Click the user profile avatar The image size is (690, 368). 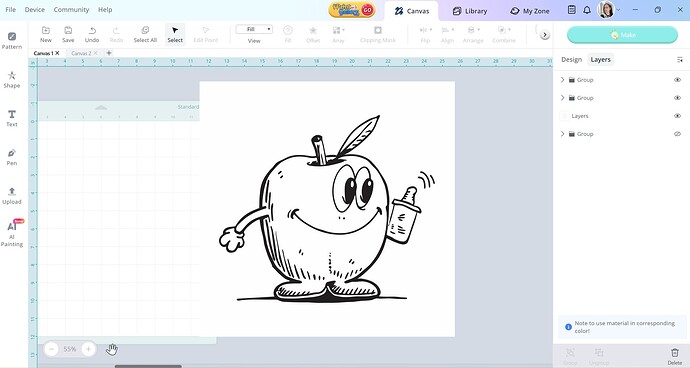pyautogui.click(x=606, y=10)
